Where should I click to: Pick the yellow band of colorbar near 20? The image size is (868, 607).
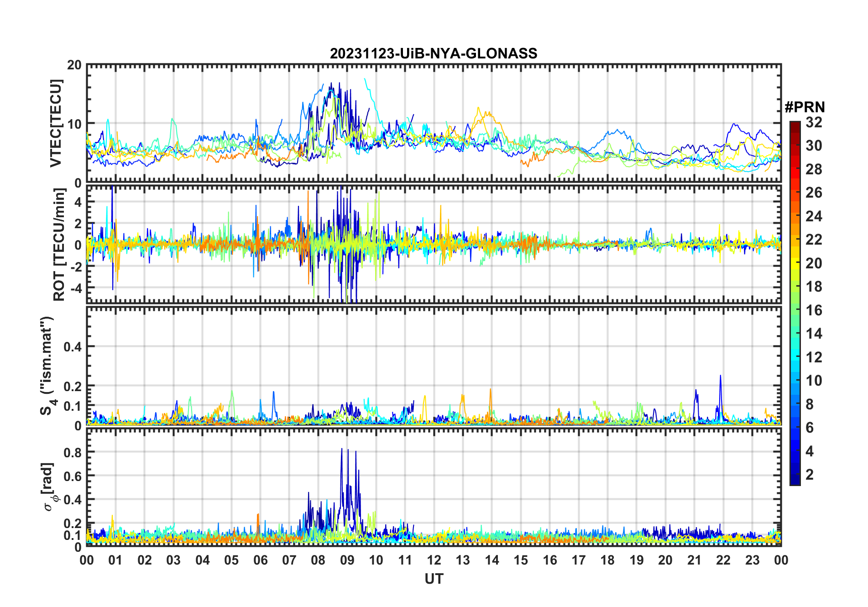click(x=795, y=263)
